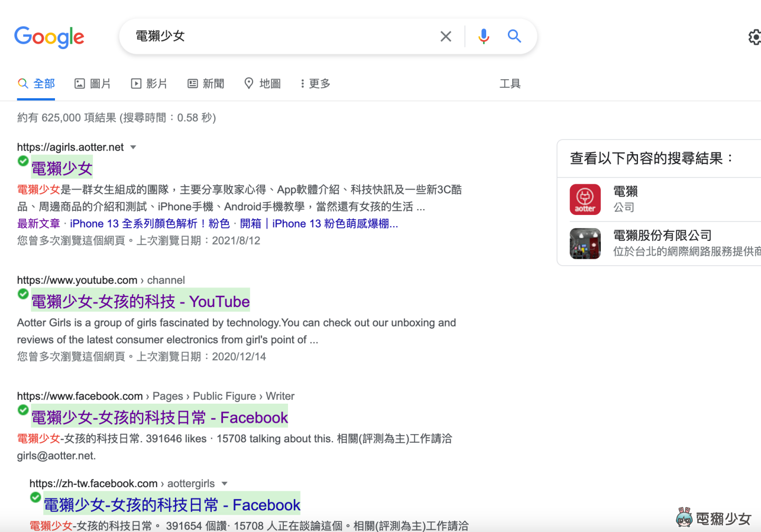Open the purple 電獺少女 Facebook result title
The width and height of the screenshot is (761, 532).
(x=159, y=417)
